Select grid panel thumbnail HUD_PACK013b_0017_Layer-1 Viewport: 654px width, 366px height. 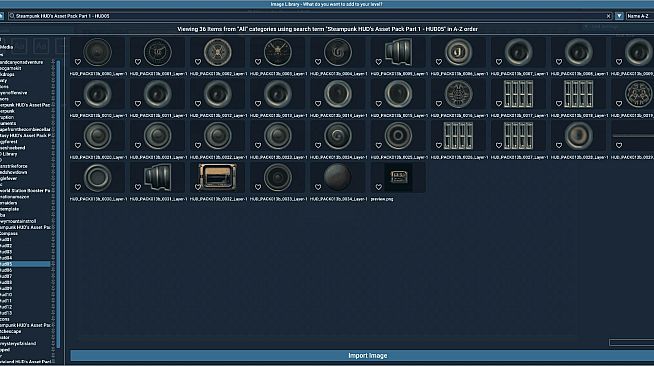click(518, 94)
